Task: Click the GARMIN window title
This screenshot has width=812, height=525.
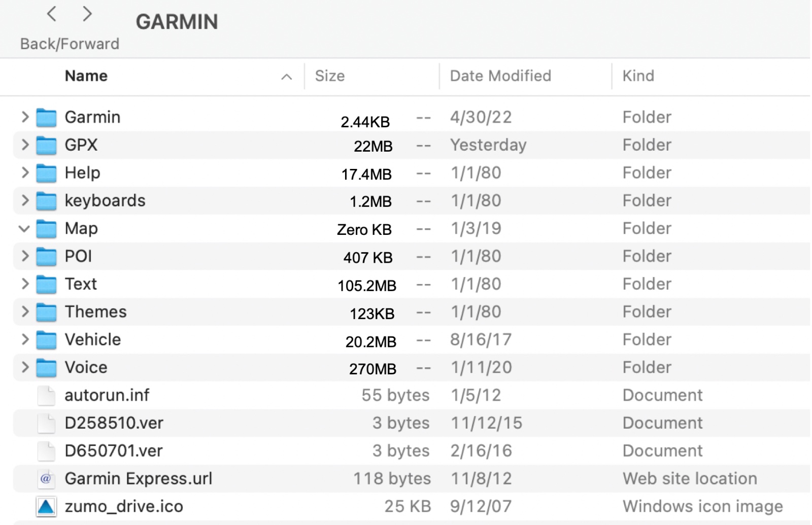Action: coord(177,22)
